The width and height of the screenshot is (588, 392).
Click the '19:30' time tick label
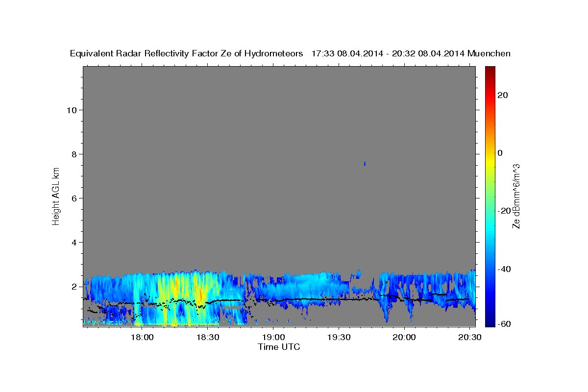tap(339, 338)
